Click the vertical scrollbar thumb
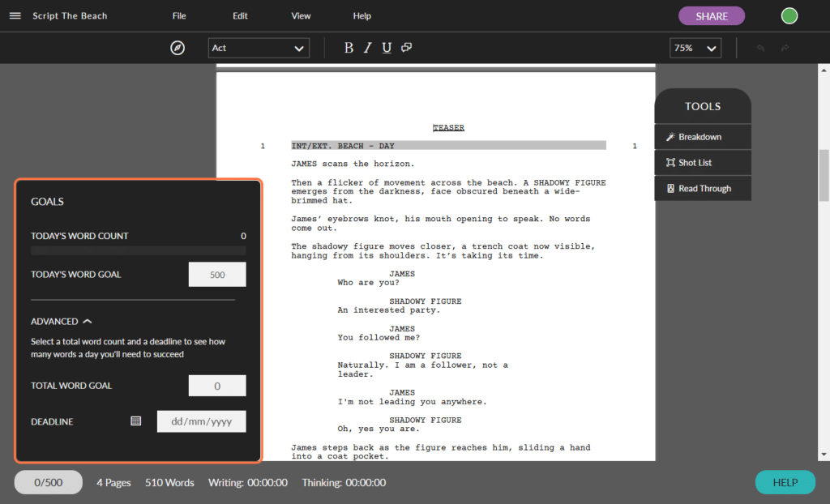The width and height of the screenshot is (830, 504). point(824,175)
